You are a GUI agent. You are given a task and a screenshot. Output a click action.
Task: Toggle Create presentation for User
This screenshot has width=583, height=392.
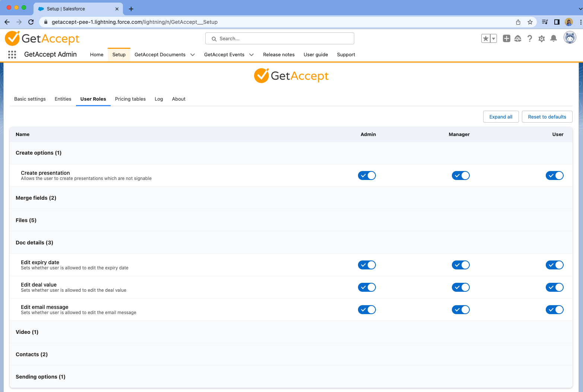coord(555,176)
